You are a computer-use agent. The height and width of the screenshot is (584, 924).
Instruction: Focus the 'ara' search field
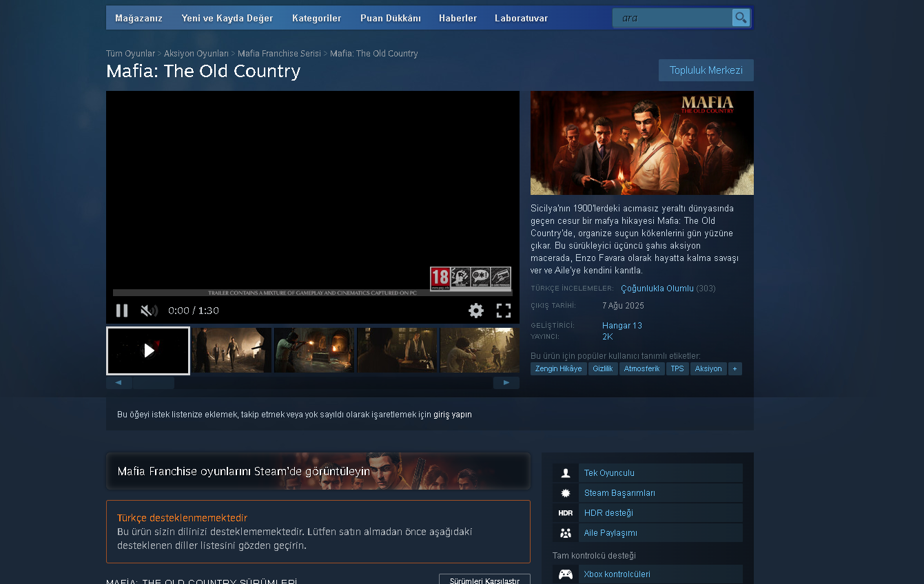673,18
